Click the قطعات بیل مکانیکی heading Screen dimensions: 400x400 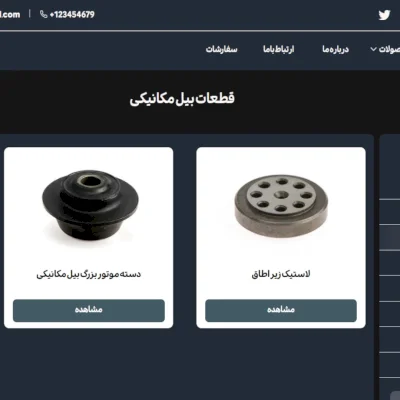pyautogui.click(x=182, y=99)
